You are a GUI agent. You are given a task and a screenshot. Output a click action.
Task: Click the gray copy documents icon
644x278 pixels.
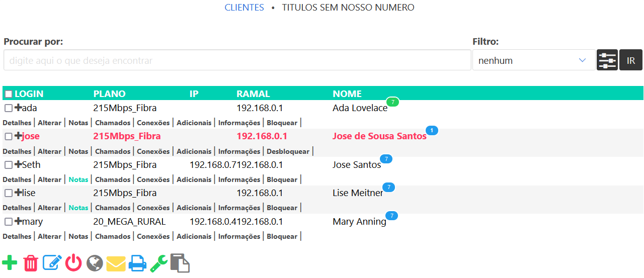pos(180,263)
